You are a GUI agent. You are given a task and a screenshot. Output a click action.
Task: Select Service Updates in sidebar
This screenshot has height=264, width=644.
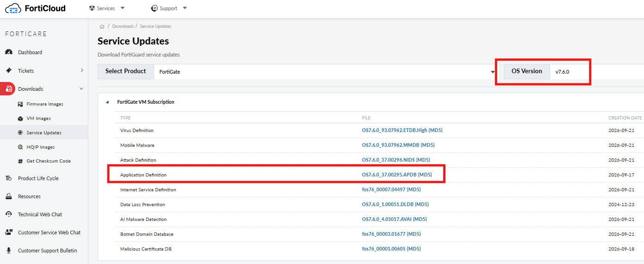(44, 133)
